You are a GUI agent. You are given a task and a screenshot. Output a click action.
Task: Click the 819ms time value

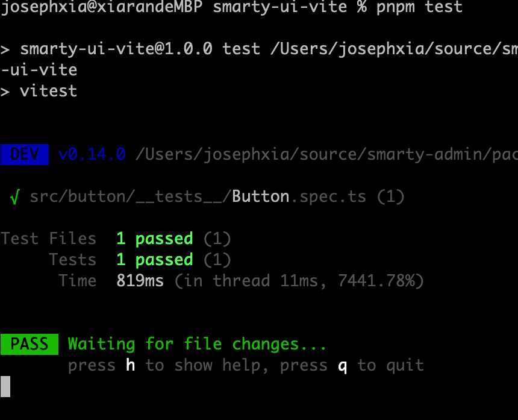click(x=140, y=281)
